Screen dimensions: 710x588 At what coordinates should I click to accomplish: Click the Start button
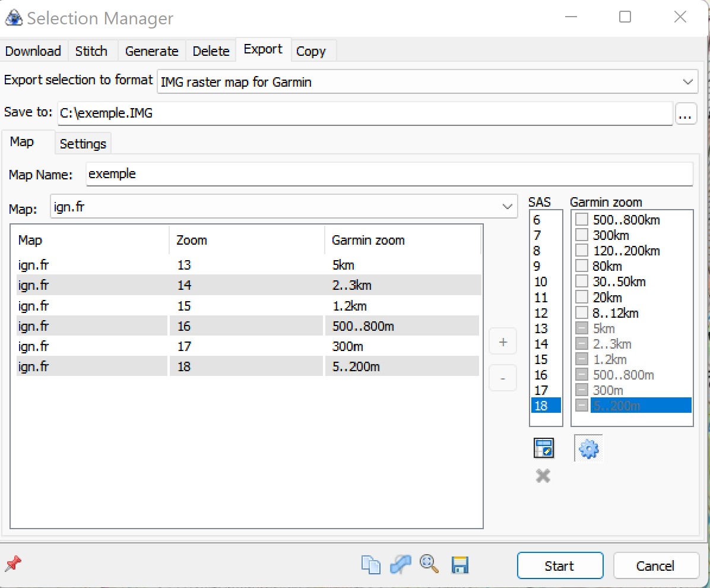point(560,565)
